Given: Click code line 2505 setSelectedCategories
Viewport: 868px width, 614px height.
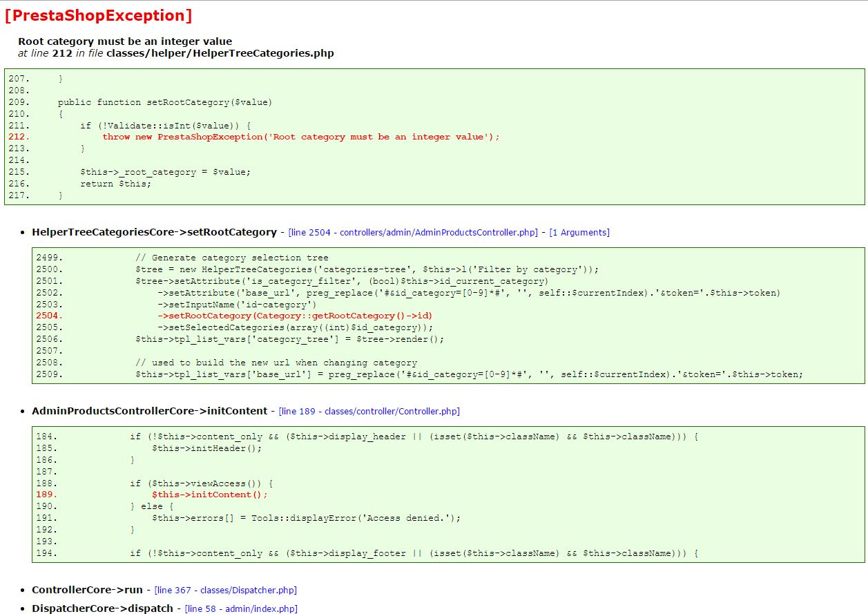Looking at the screenshot, I should pos(295,327).
